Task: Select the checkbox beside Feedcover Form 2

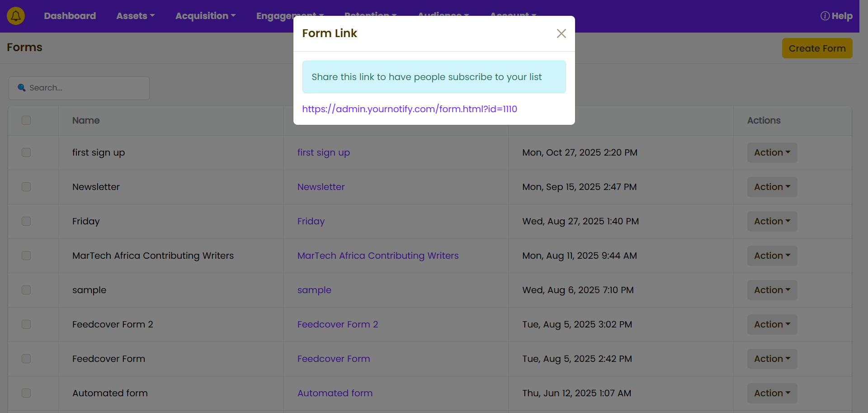Action: 26,324
